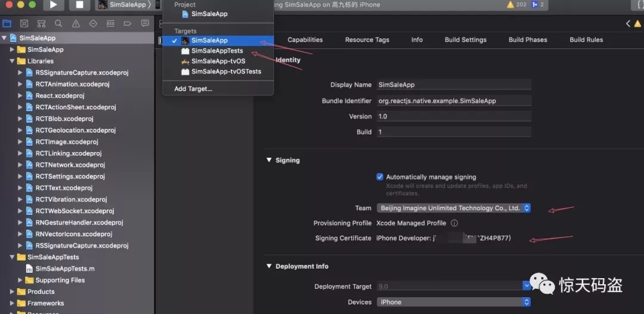644x314 pixels.
Task: Switch to the Info tab
Action: [x=417, y=40]
